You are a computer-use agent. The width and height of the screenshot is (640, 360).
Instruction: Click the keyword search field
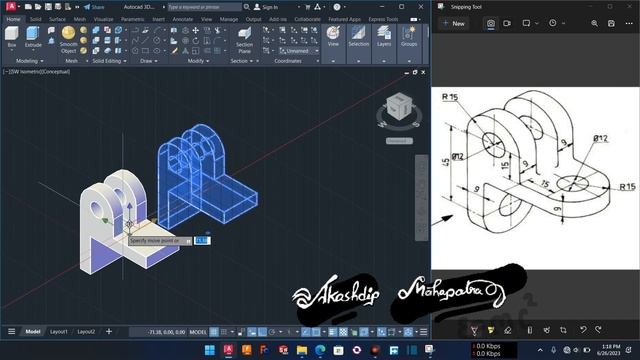point(204,7)
